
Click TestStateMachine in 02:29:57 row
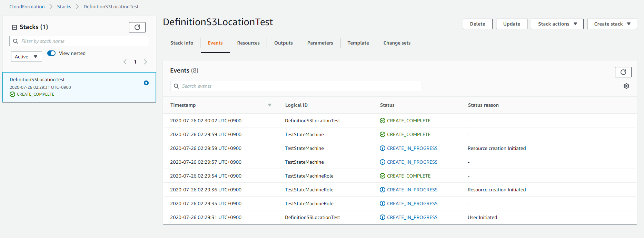coord(304,162)
